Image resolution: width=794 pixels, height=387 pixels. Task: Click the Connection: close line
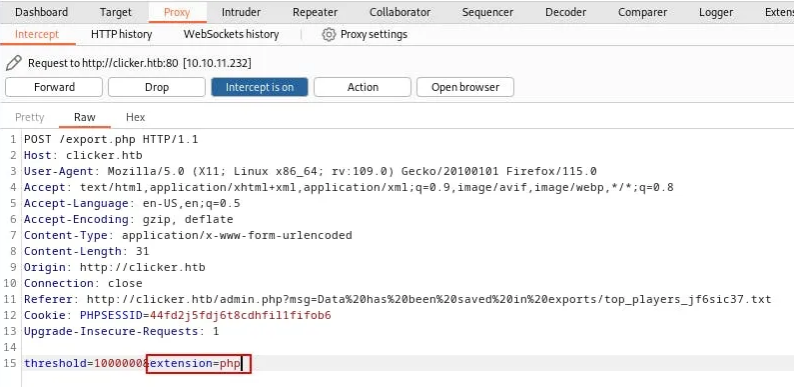click(x=83, y=283)
